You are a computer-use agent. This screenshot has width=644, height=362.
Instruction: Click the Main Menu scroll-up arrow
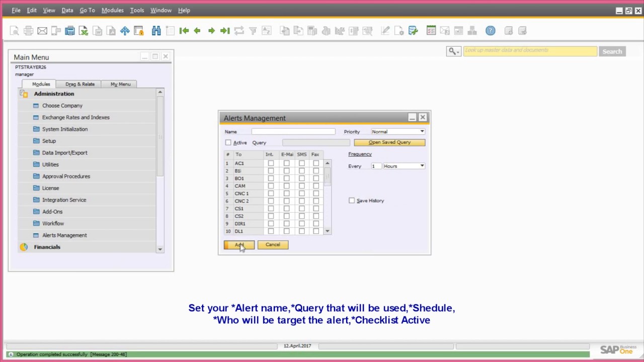[x=160, y=92]
